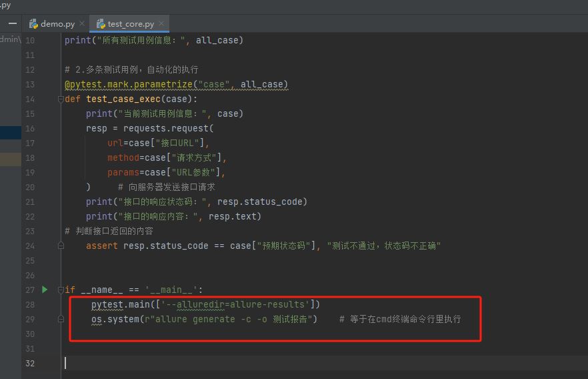This screenshot has height=379, width=588.
Task: Click the method keyword argument on line 18
Action: coord(123,157)
